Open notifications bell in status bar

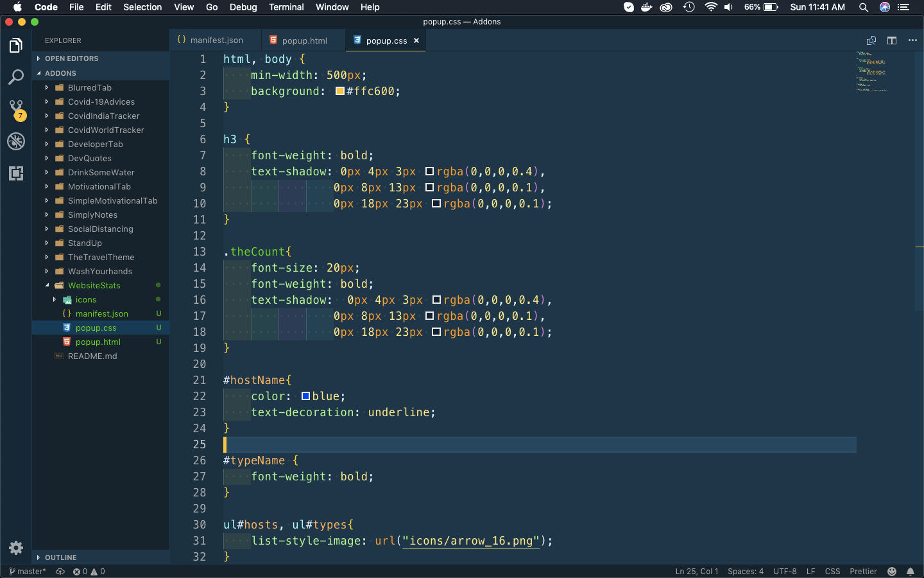(x=911, y=572)
